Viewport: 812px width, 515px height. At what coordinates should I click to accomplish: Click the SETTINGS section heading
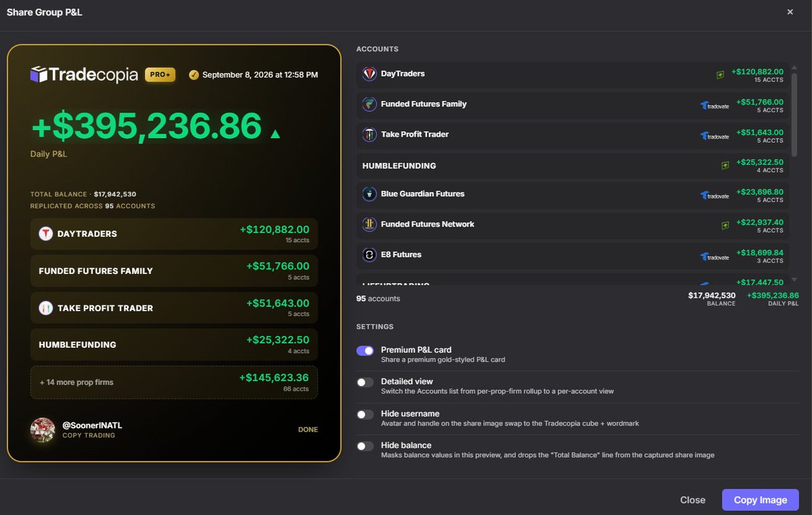375,327
